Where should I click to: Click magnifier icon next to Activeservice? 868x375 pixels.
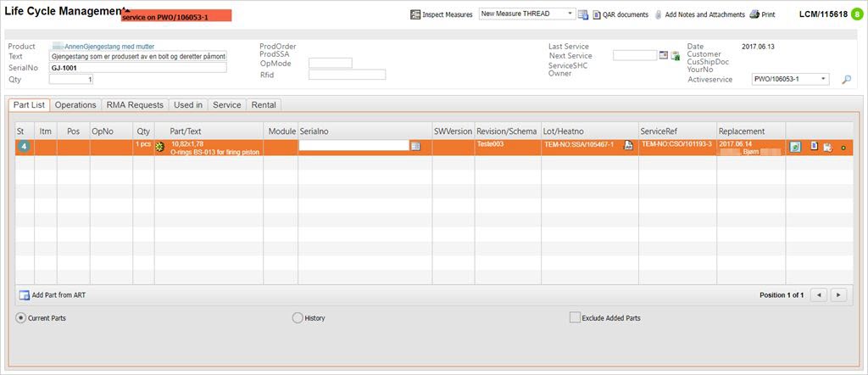pyautogui.click(x=845, y=80)
